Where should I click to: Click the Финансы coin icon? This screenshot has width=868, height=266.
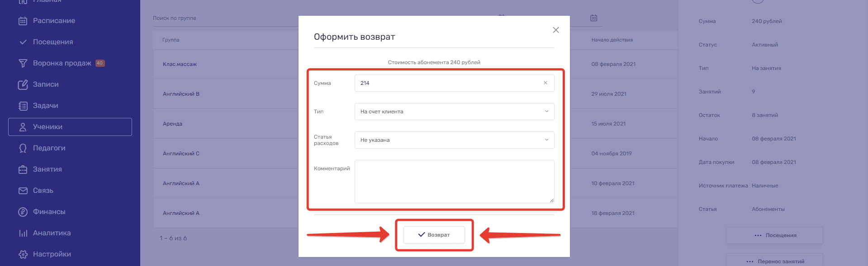tap(23, 212)
